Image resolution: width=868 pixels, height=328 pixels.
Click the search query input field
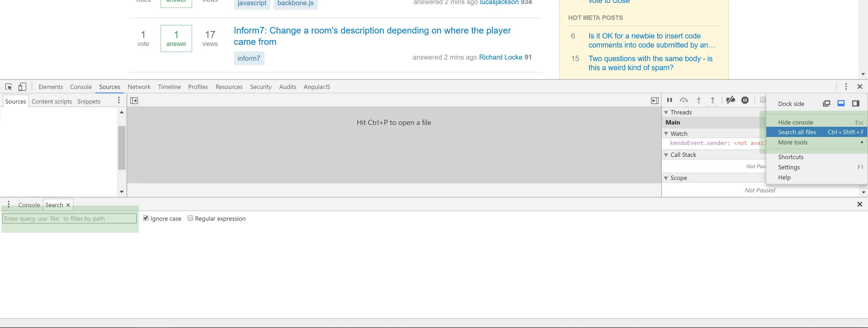tap(69, 218)
